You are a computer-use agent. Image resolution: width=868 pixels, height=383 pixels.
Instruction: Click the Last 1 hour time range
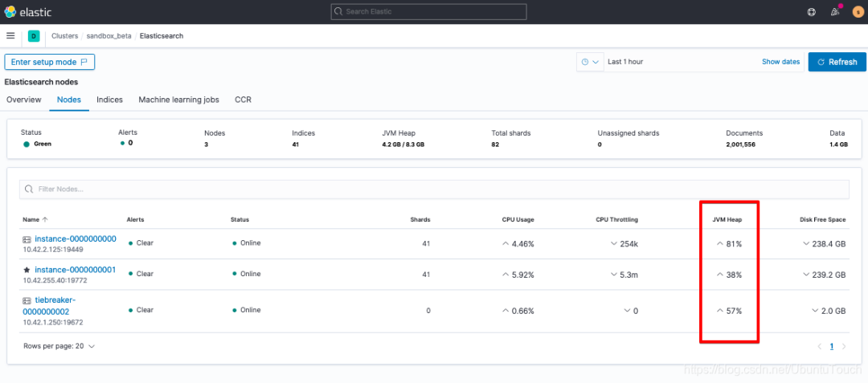click(625, 62)
